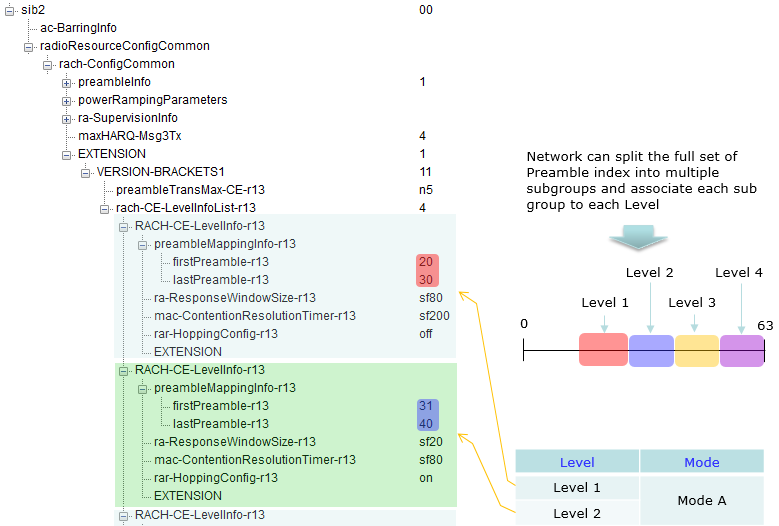The width and height of the screenshot is (779, 526).
Task: Select the maxHARQ-Msg3Tx tree item
Action: (124, 136)
